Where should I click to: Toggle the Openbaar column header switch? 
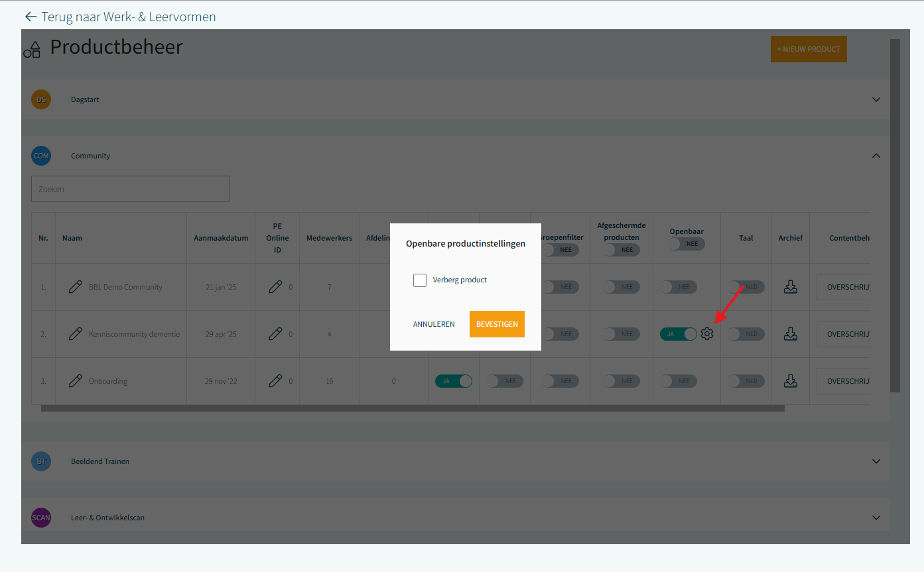click(686, 244)
